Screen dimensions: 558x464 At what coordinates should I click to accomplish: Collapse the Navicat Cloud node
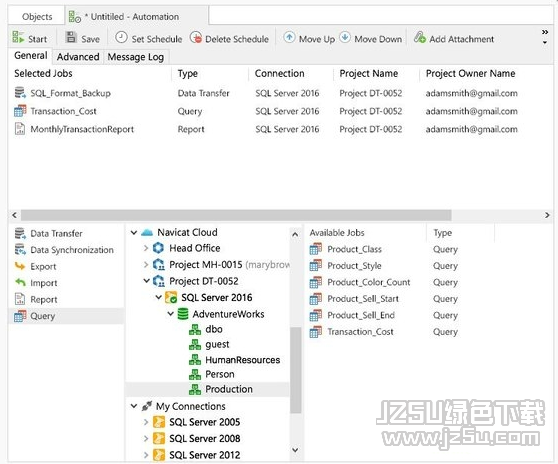pyautogui.click(x=134, y=233)
